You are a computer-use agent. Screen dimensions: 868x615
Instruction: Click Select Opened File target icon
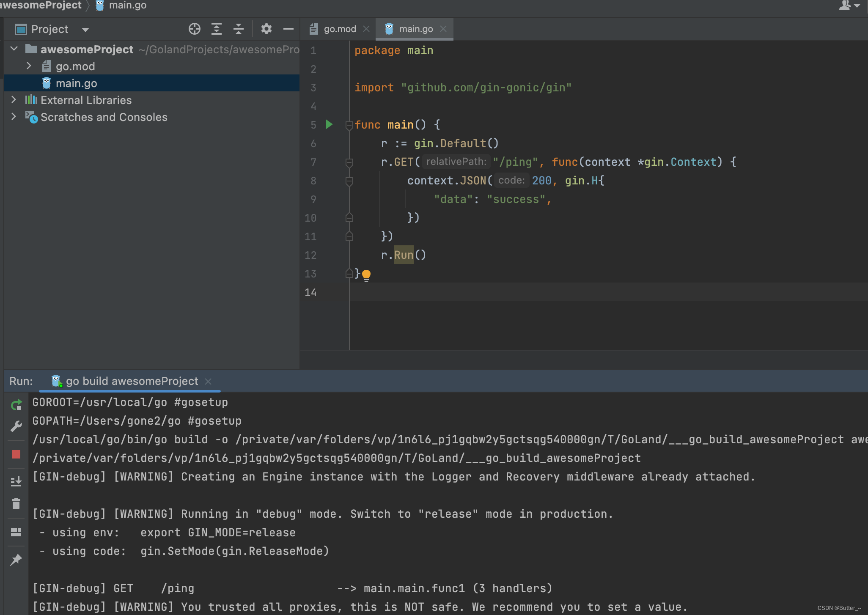(194, 29)
